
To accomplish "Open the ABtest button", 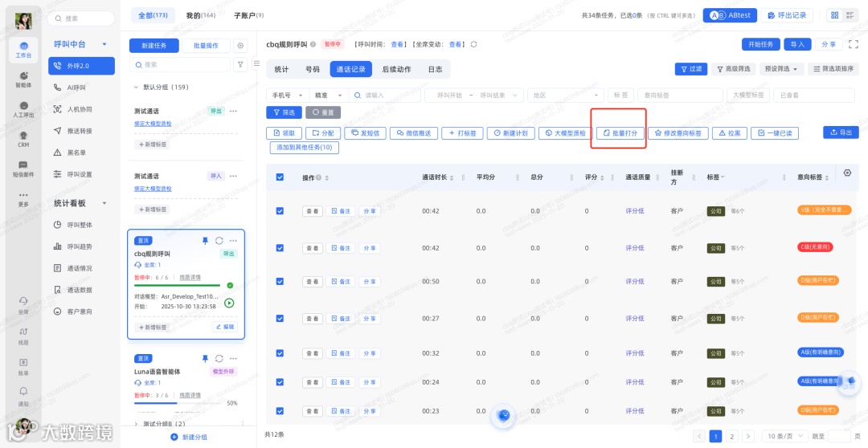I will tap(730, 15).
